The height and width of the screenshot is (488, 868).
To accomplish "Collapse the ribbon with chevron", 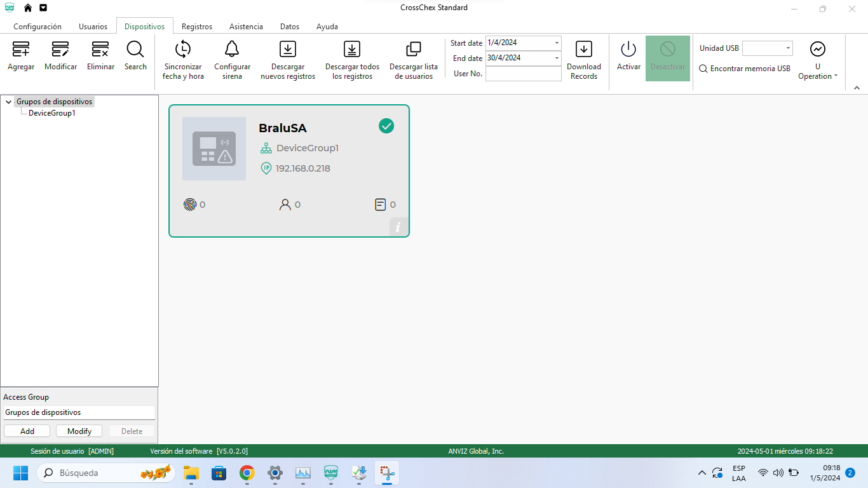I will click(x=857, y=88).
